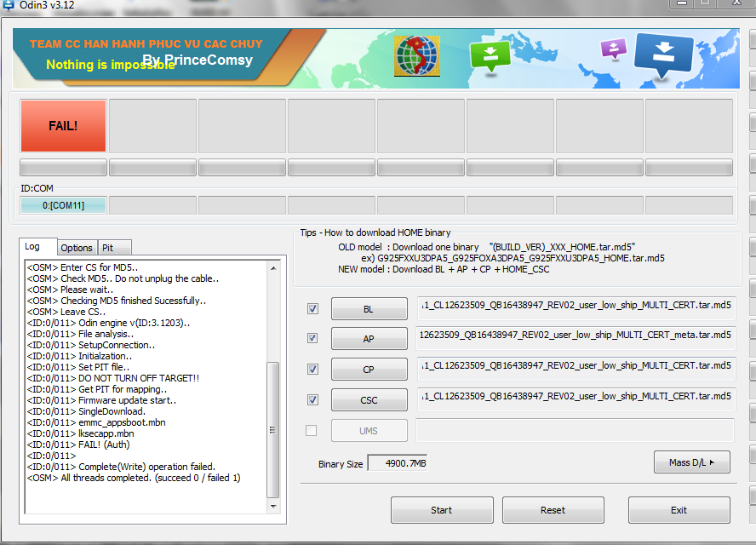Click the disabled UMS button
This screenshot has height=545, width=756.
point(369,431)
